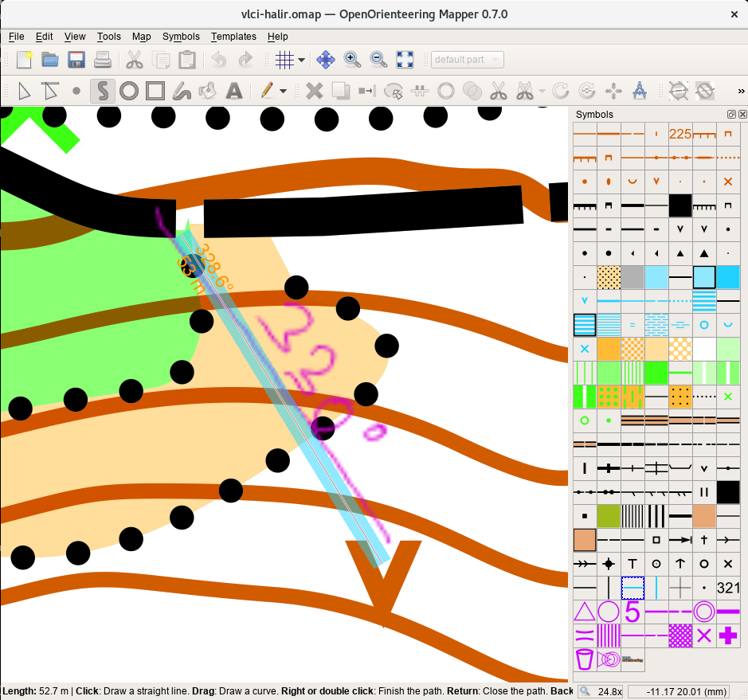
Task: Open a map with the folder icon
Action: (50, 60)
